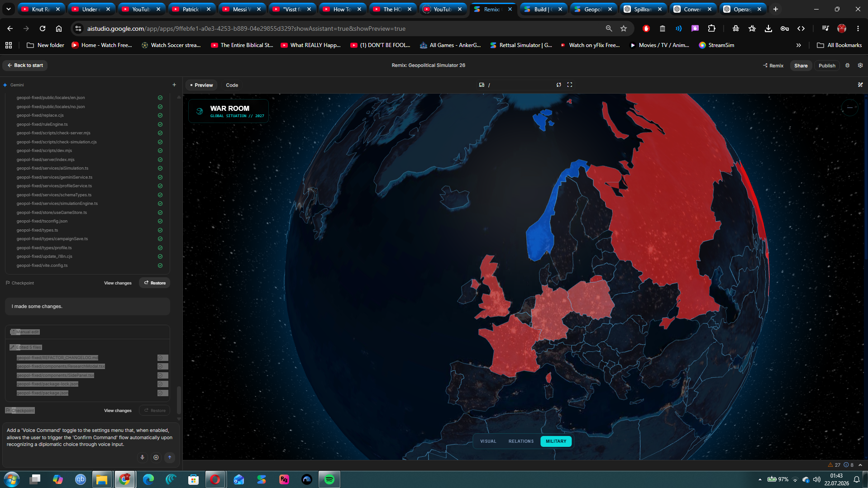Open the tab search dropdown arrow

tap(9, 9)
